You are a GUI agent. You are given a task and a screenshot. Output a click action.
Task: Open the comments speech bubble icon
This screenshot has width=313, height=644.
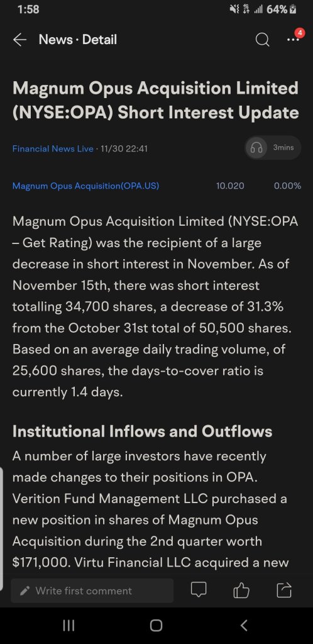click(x=199, y=591)
